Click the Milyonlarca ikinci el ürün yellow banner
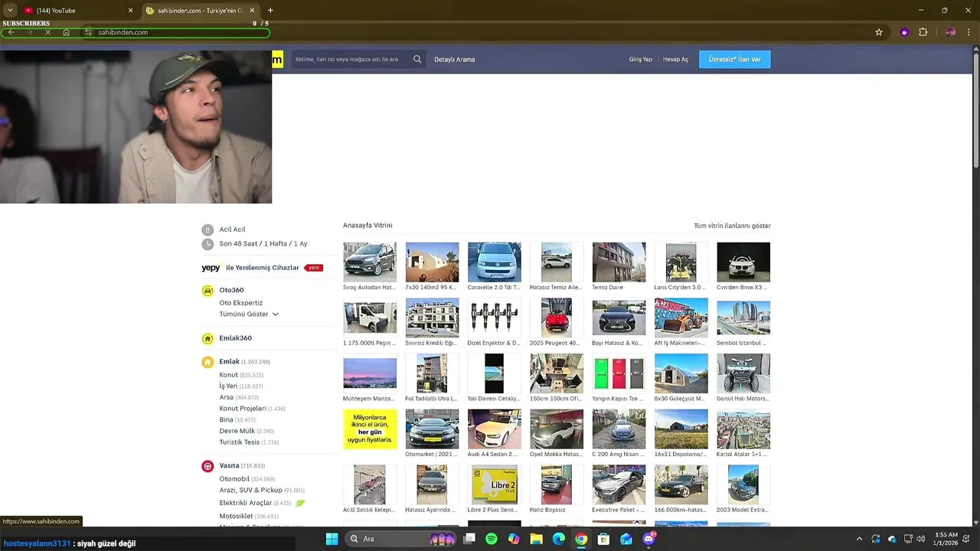 370,429
